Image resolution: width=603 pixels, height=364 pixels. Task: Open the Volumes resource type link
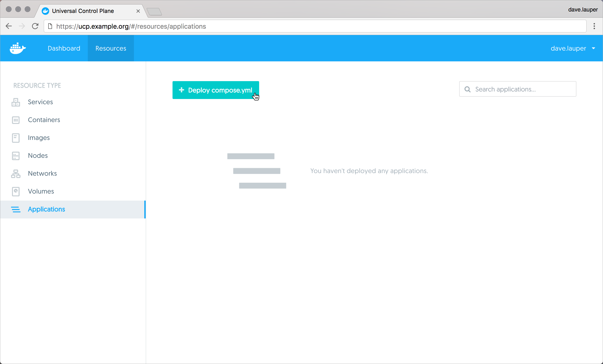41,191
